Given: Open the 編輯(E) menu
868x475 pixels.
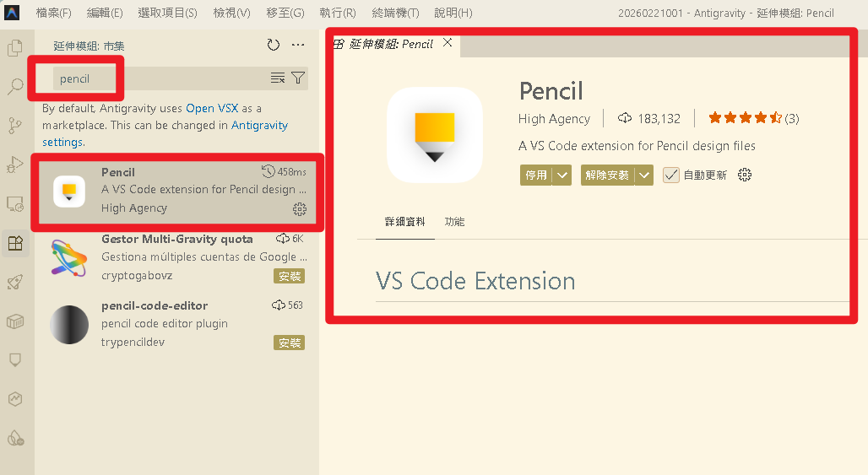Looking at the screenshot, I should pos(105,13).
